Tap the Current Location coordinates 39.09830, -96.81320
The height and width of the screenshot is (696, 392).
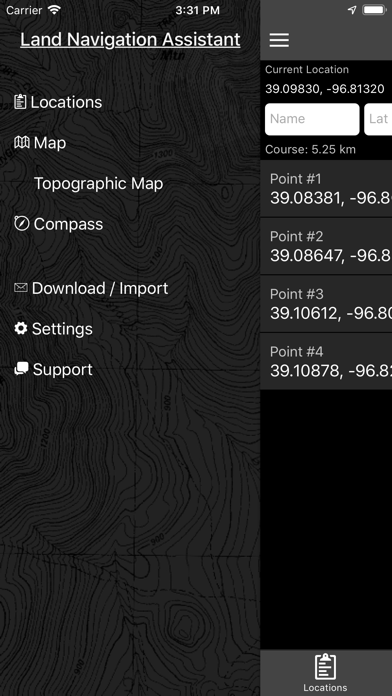pyautogui.click(x=325, y=89)
